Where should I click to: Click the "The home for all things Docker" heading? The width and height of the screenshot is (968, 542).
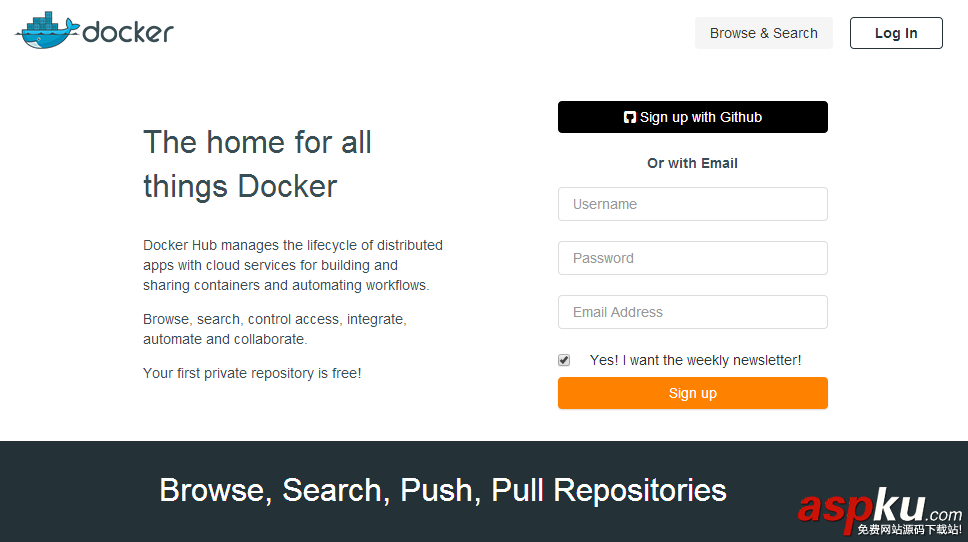point(257,164)
